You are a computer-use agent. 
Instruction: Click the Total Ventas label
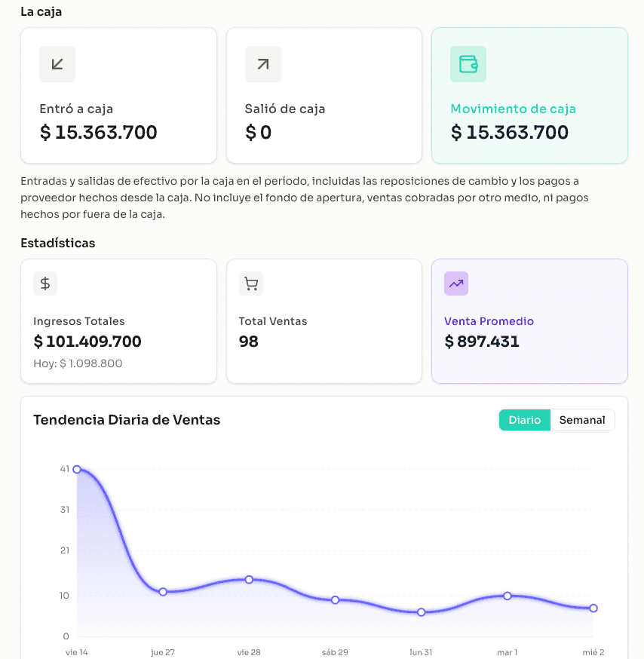point(273,321)
